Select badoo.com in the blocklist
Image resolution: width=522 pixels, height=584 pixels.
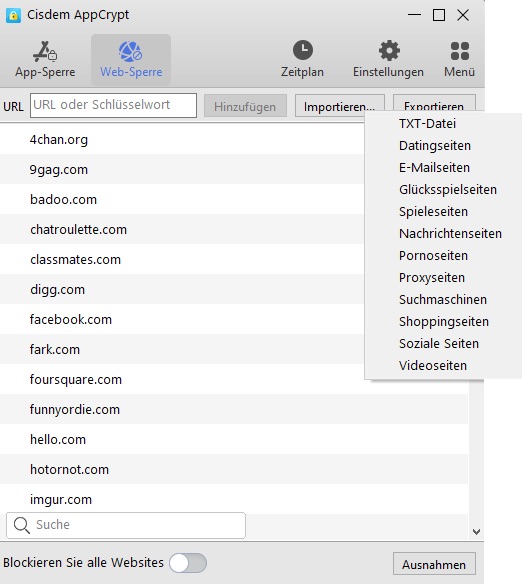click(x=182, y=200)
